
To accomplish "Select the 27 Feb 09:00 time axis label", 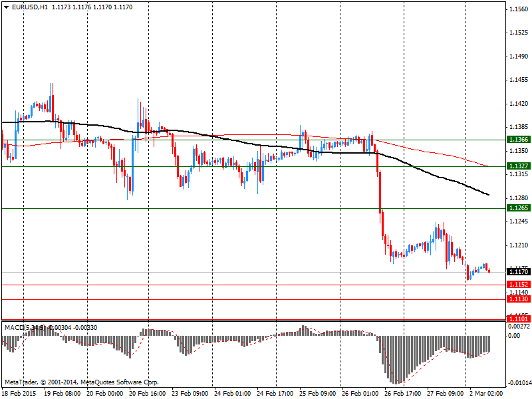I will [445, 393].
